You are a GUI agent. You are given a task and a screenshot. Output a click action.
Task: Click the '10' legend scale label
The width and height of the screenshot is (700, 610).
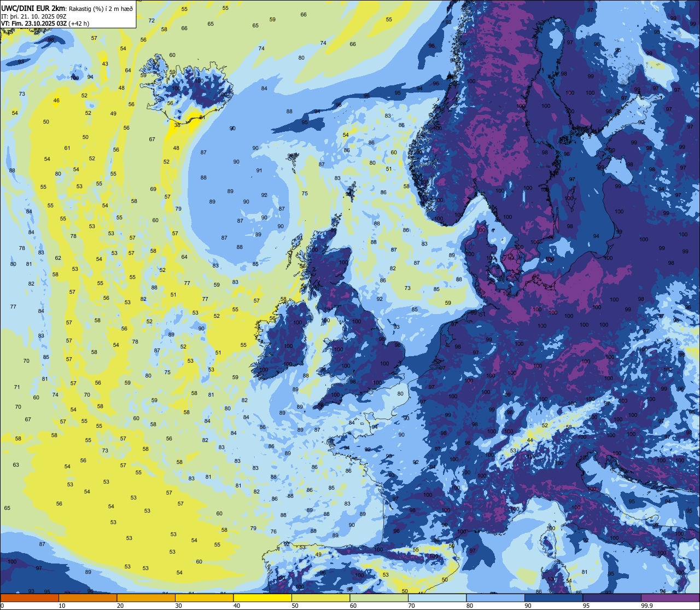tap(62, 606)
